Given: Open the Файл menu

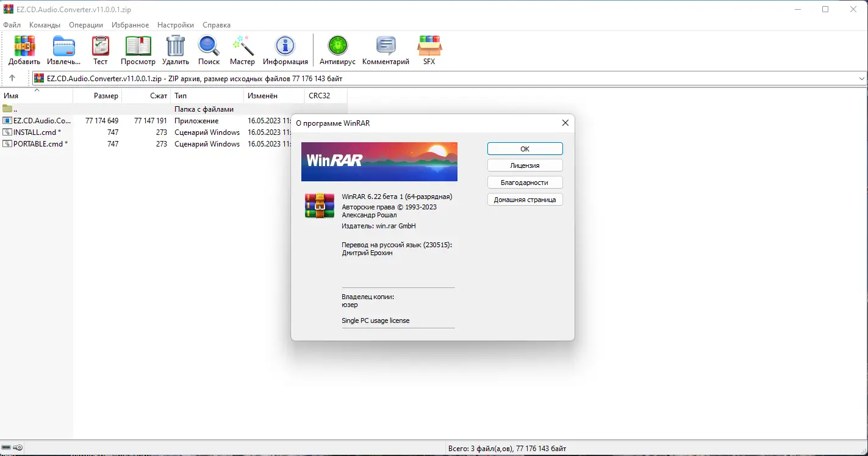Looking at the screenshot, I should point(12,25).
